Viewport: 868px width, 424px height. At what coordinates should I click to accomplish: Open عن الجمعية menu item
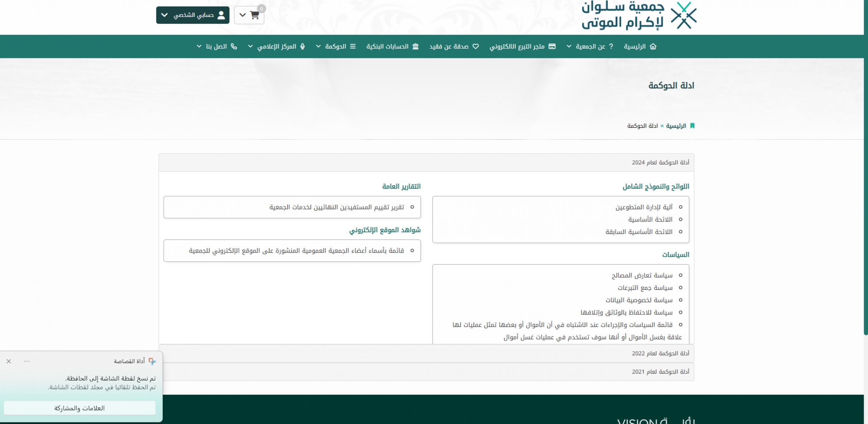point(590,46)
